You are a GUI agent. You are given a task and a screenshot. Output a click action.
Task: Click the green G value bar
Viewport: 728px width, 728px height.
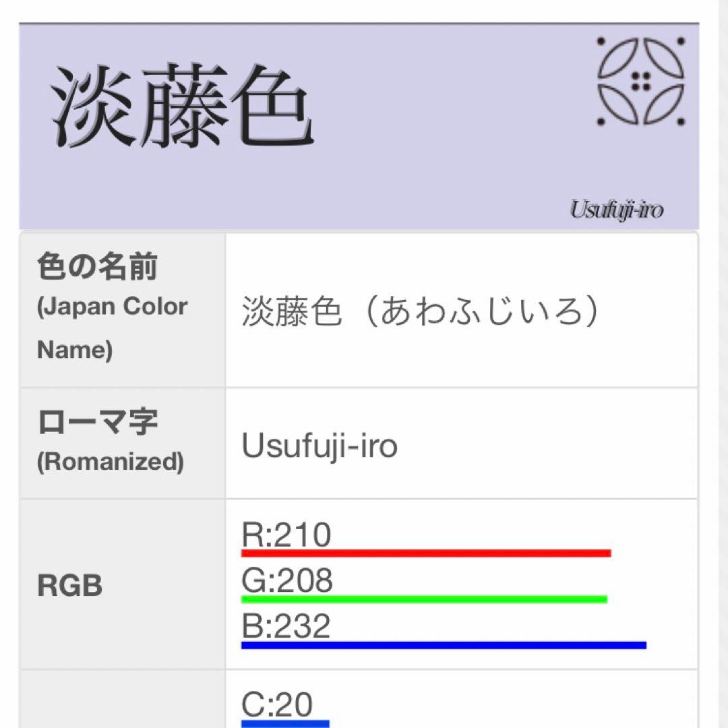pyautogui.click(x=424, y=599)
